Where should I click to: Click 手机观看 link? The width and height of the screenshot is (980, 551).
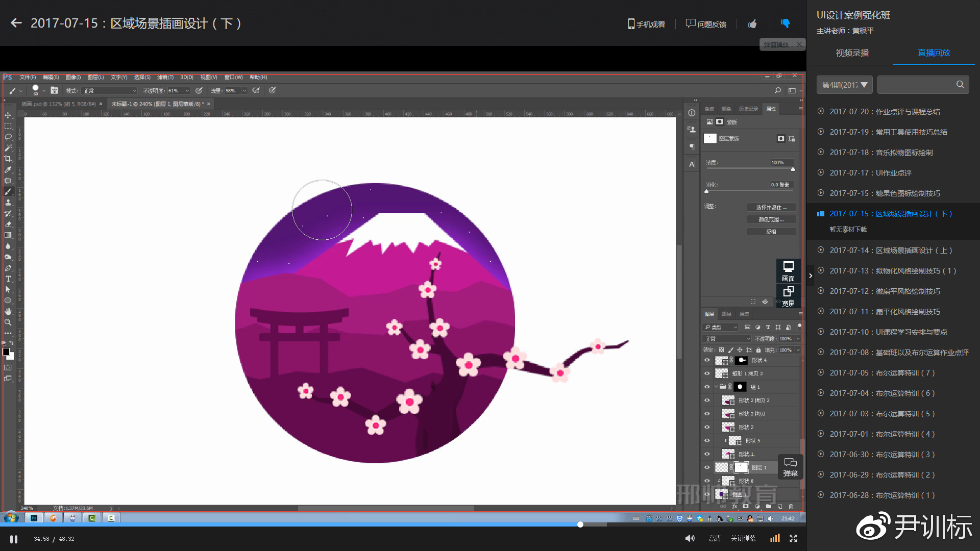646,24
